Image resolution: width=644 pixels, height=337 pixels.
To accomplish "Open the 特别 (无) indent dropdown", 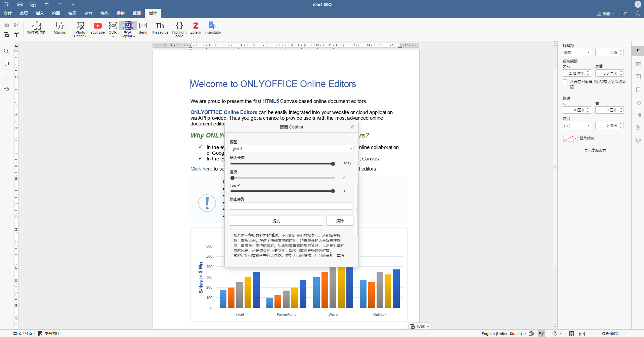I will coord(577,125).
